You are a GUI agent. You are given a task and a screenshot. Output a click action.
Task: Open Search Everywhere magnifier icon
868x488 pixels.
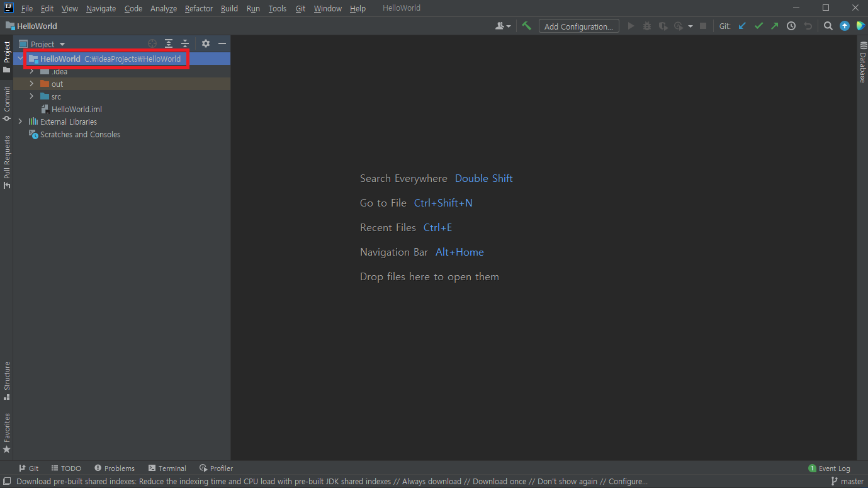828,26
